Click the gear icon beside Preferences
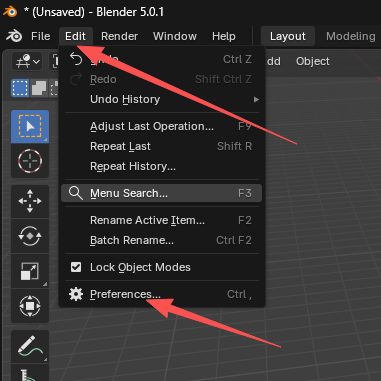Image resolution: width=381 pixels, height=381 pixels. click(76, 294)
